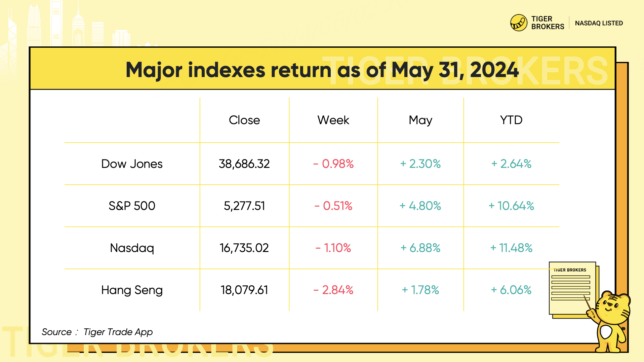
Task: Select the Close column header
Action: (244, 120)
